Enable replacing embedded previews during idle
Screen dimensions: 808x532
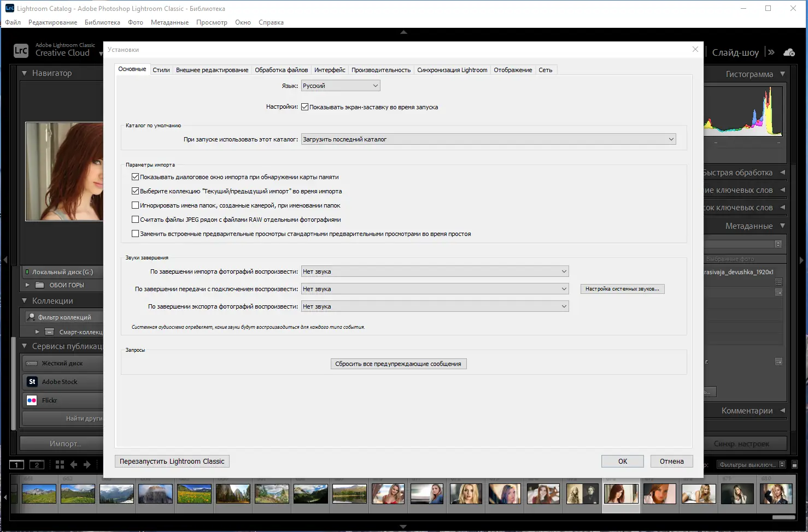coord(136,234)
